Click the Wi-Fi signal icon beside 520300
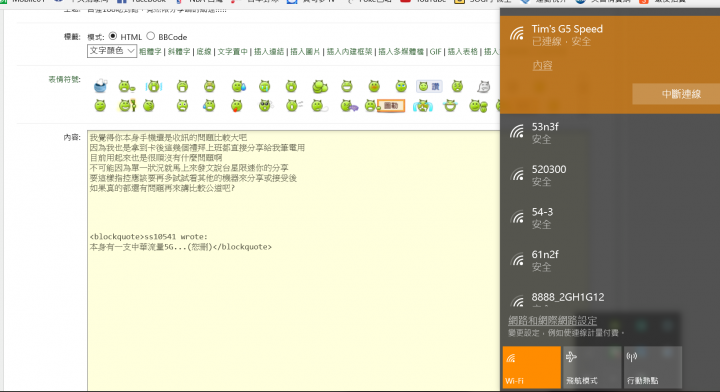This screenshot has height=392, width=720. click(x=517, y=174)
